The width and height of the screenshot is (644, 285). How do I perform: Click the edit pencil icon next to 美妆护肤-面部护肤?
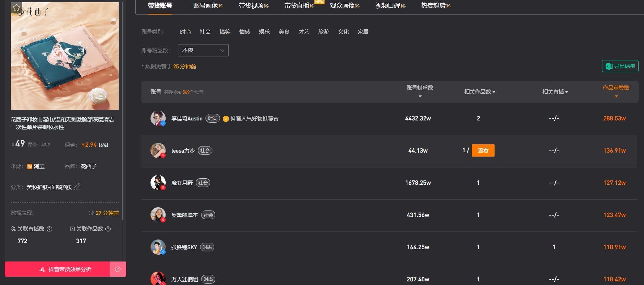click(77, 187)
